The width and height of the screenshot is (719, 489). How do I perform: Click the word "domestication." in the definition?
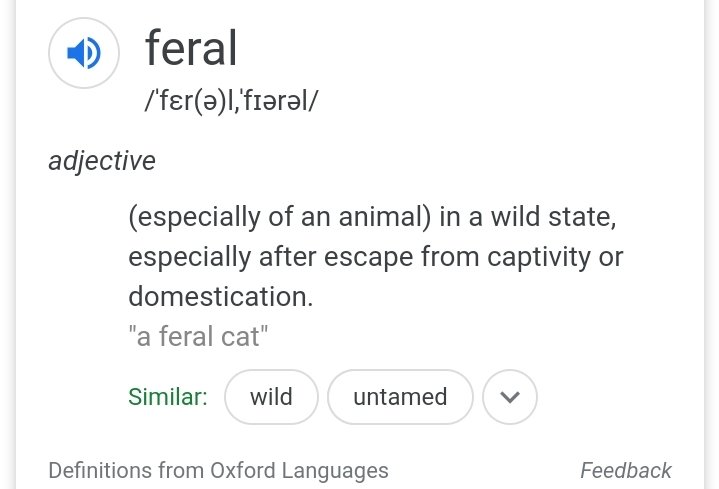[x=220, y=296]
